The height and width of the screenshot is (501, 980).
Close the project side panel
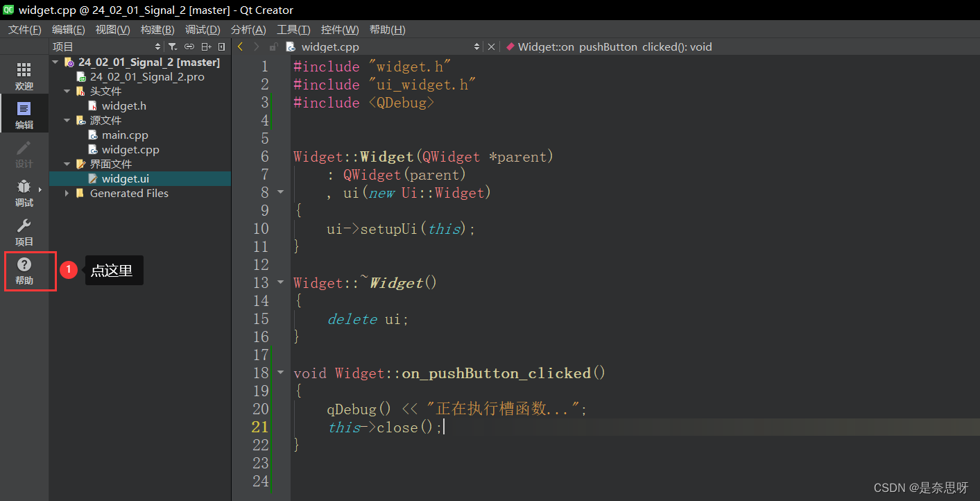coord(222,46)
